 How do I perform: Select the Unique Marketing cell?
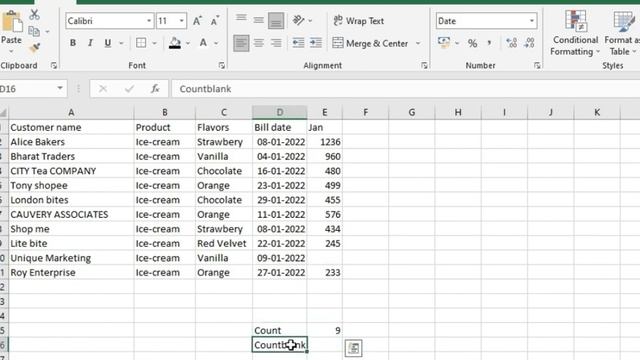[71, 258]
